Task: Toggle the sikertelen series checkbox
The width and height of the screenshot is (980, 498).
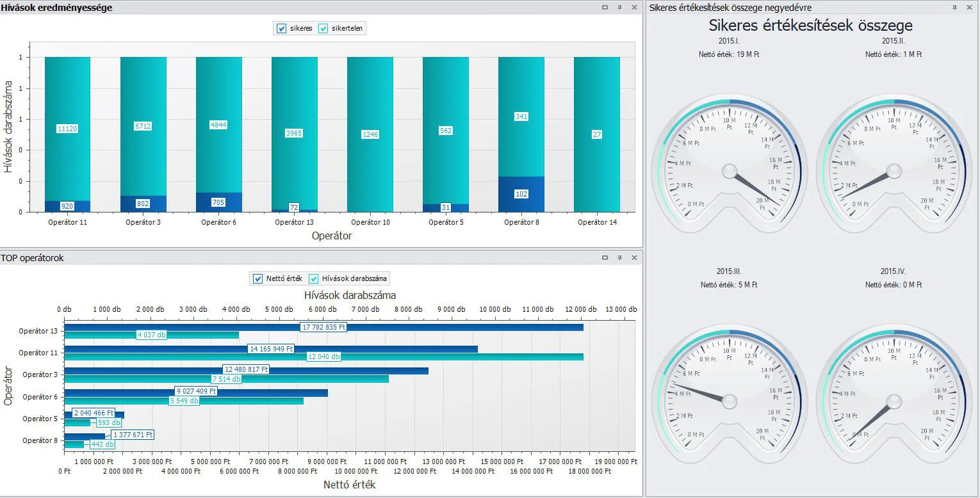Action: click(x=323, y=28)
